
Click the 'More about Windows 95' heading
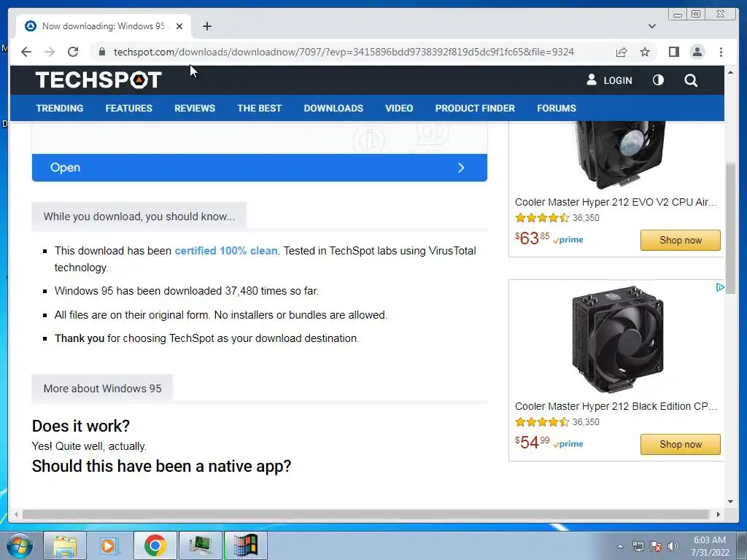[x=102, y=389]
